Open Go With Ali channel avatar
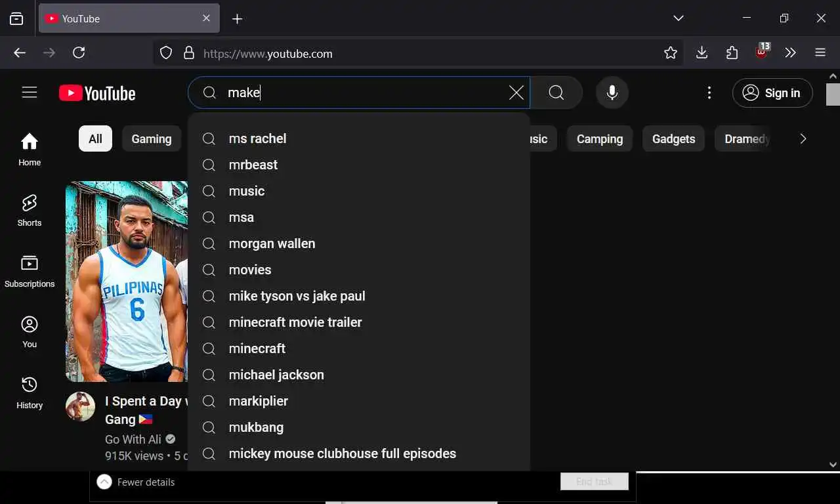Screen dimensions: 840x504 click(80, 407)
